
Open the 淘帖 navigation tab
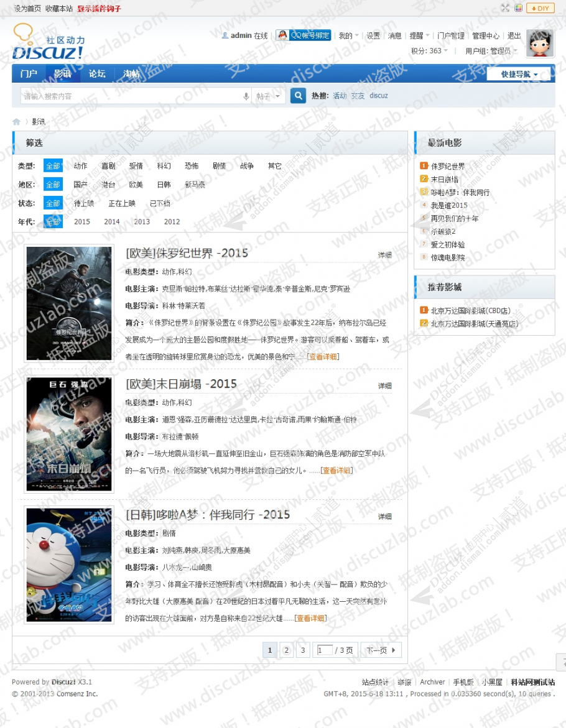131,74
